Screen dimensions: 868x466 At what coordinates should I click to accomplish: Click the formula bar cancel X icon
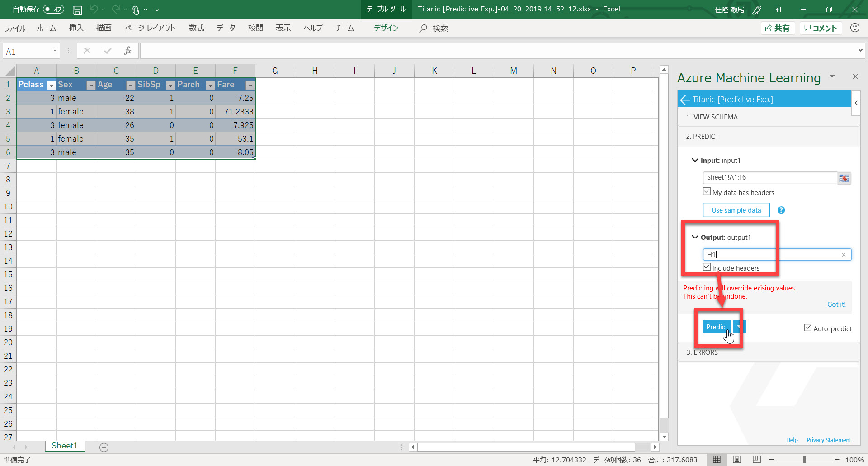click(87, 51)
